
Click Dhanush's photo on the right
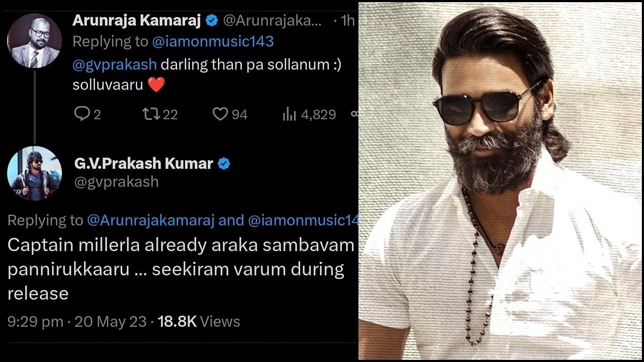coord(499,182)
